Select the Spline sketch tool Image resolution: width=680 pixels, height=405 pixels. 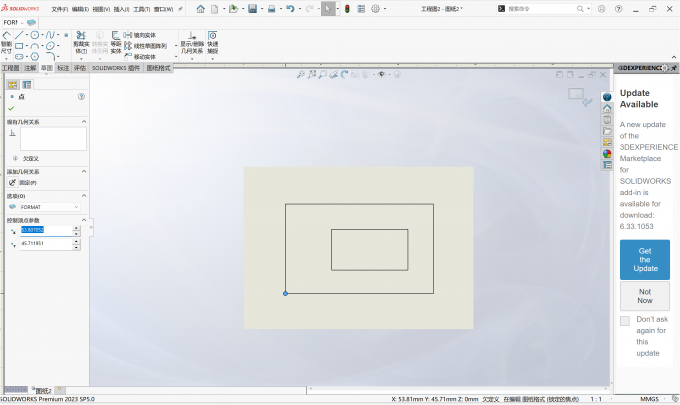pyautogui.click(x=50, y=35)
